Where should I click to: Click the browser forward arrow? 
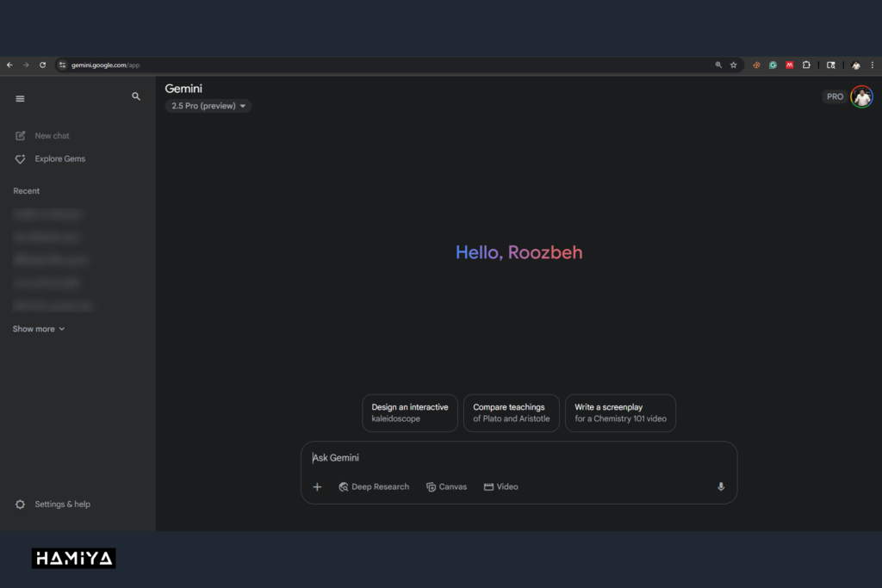26,65
